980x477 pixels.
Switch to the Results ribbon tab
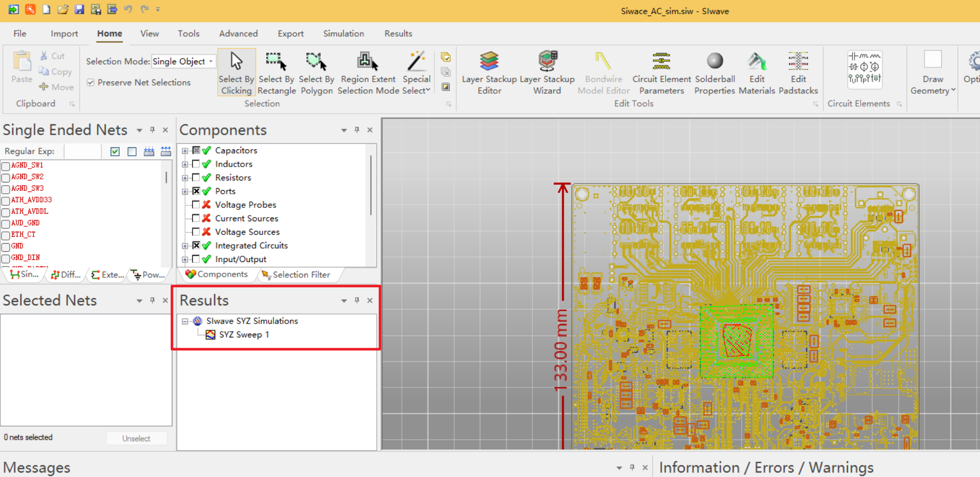(x=398, y=34)
